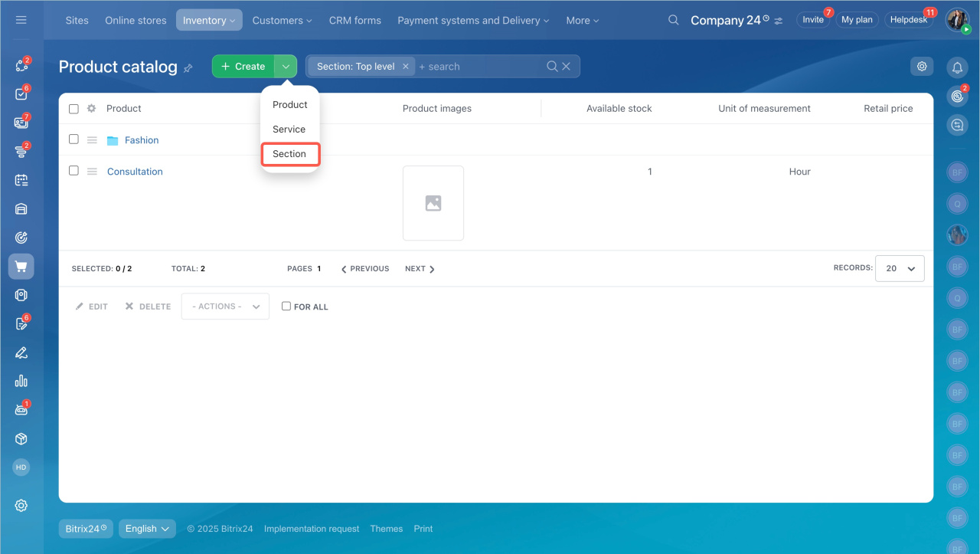The width and height of the screenshot is (980, 554).
Task: Select Section from the create menu
Action: point(290,154)
